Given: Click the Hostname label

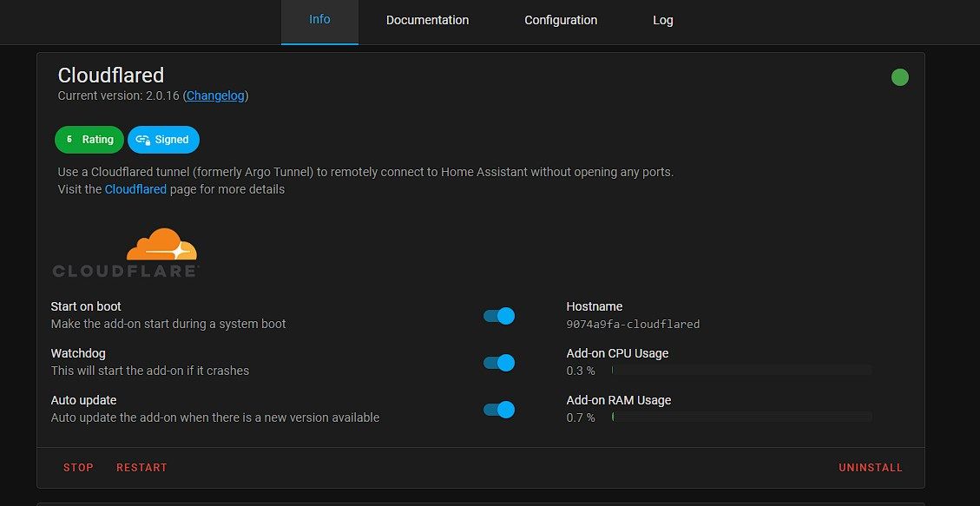Looking at the screenshot, I should point(595,306).
